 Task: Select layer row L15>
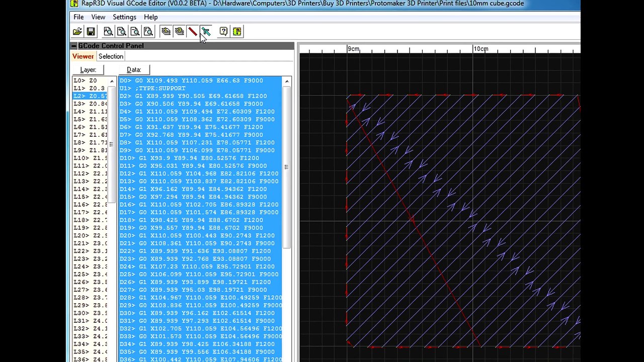coord(90,197)
